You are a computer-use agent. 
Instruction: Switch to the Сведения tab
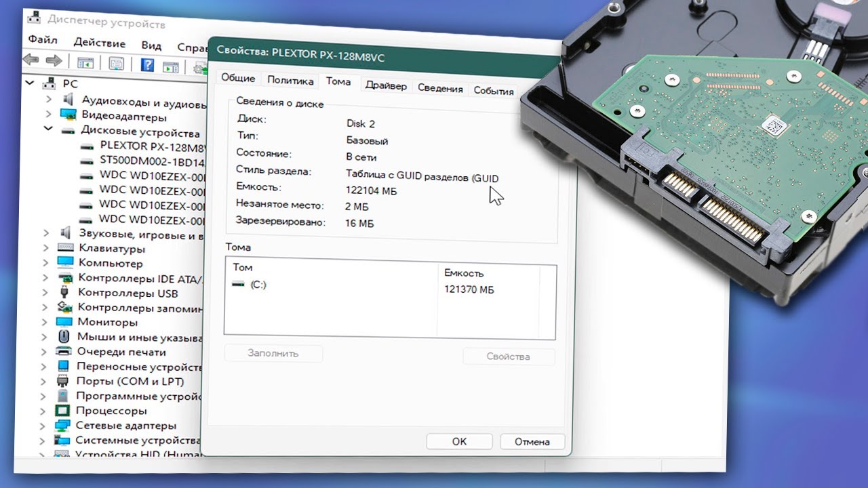click(x=440, y=88)
